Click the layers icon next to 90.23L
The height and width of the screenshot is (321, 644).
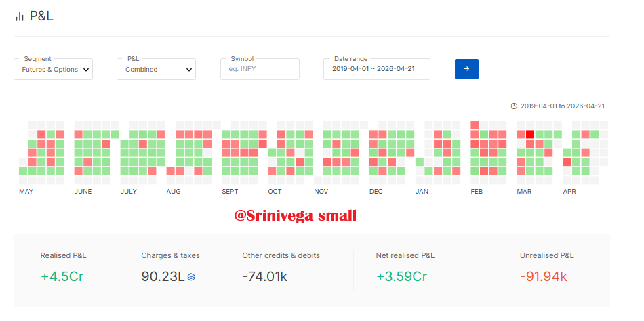(x=191, y=277)
